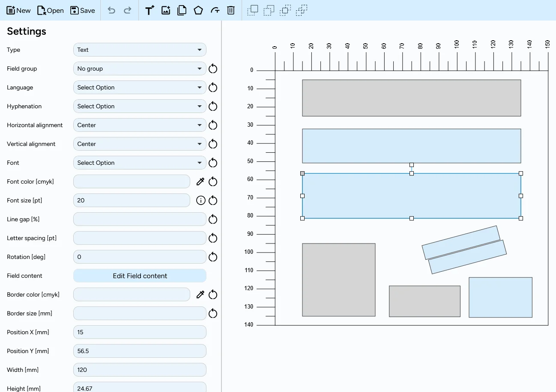Open the Horizontal alignment dropdown
Image resolution: width=556 pixels, height=392 pixels.
[x=140, y=125]
